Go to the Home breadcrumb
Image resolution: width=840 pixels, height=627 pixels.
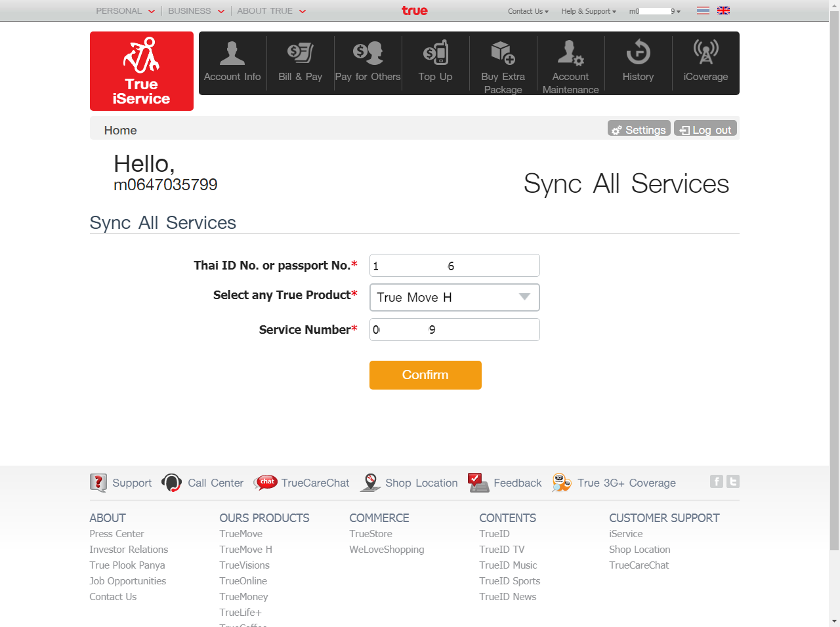click(x=121, y=130)
